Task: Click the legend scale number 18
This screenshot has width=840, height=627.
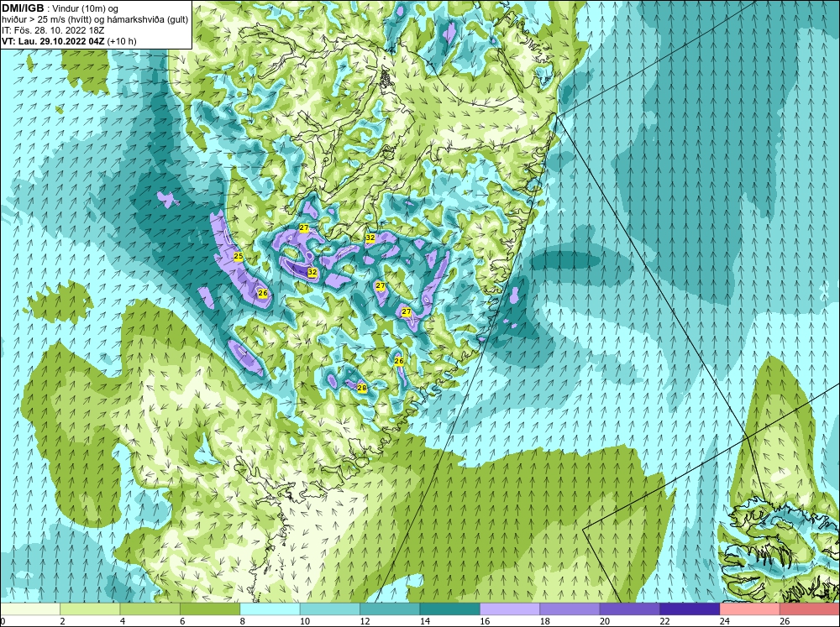Action: tap(544, 621)
